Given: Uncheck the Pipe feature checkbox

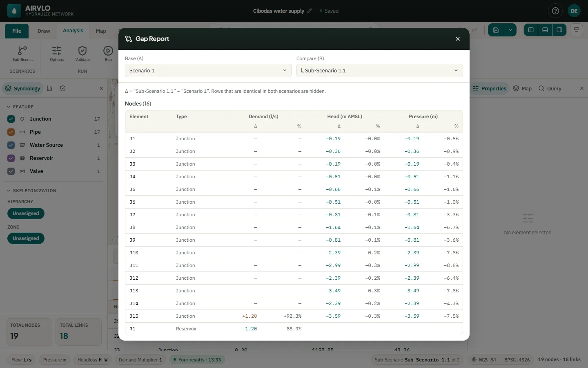Looking at the screenshot, I should [11, 132].
